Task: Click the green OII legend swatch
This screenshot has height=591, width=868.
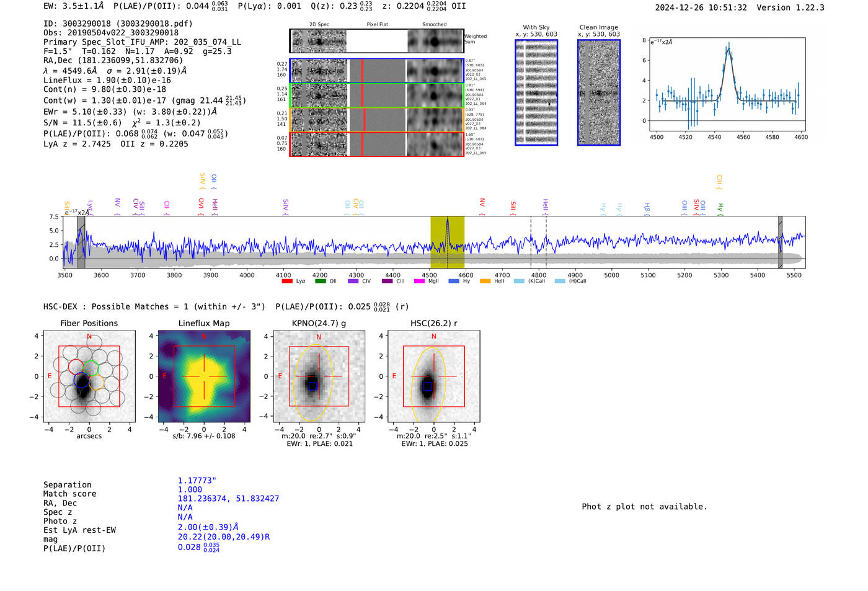Action: (321, 281)
